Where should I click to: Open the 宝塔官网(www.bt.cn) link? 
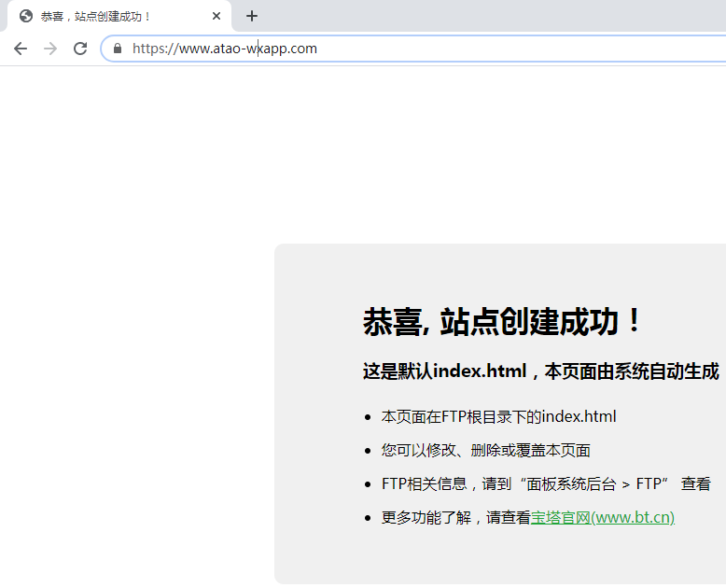pyautogui.click(x=603, y=518)
